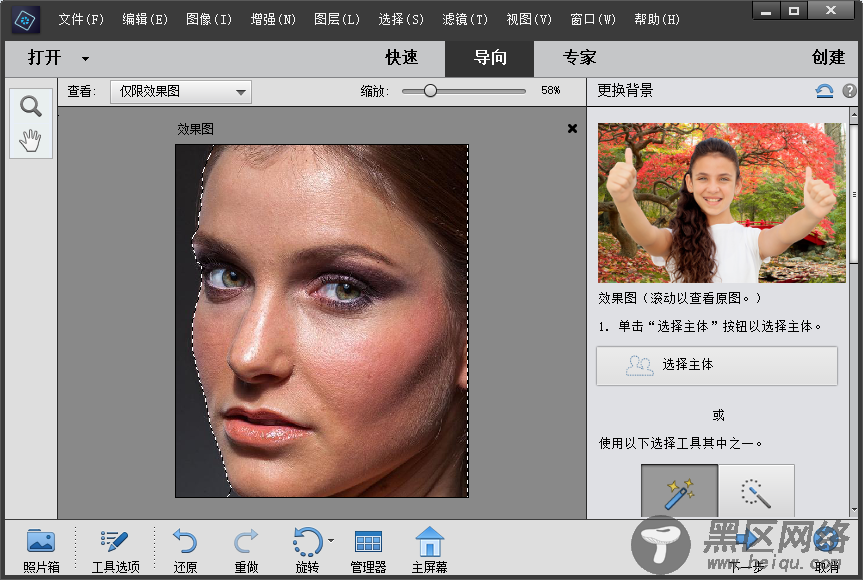The height and width of the screenshot is (580, 863).
Task: Click the reset panel arrow icon
Action: pyautogui.click(x=824, y=91)
